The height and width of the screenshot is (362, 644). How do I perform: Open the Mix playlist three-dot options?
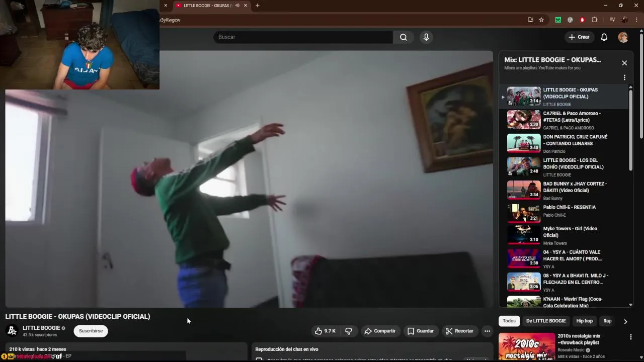pyautogui.click(x=624, y=77)
